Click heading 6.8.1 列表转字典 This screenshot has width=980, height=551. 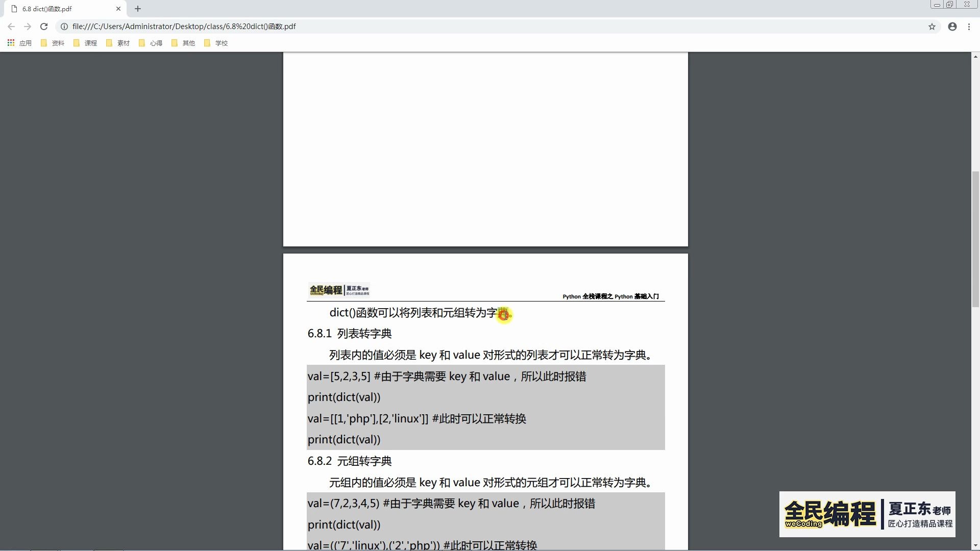(x=350, y=334)
